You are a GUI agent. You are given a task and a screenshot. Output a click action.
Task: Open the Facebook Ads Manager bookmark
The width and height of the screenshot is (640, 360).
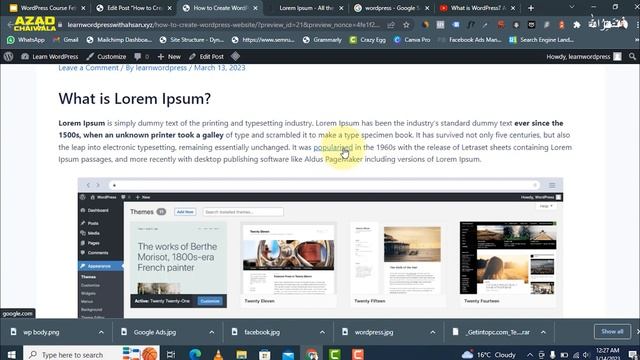pyautogui.click(x=469, y=40)
